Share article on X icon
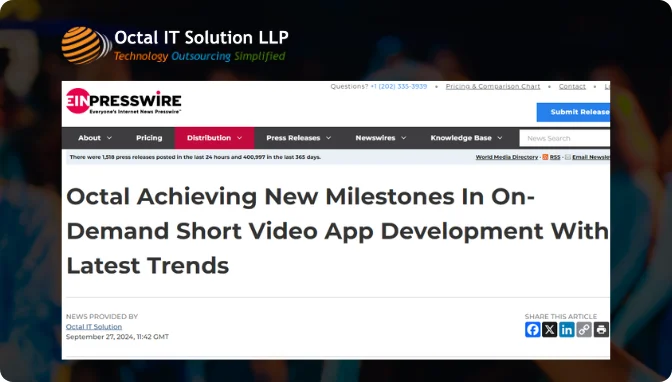Image resolution: width=672 pixels, height=382 pixels. [x=549, y=330]
